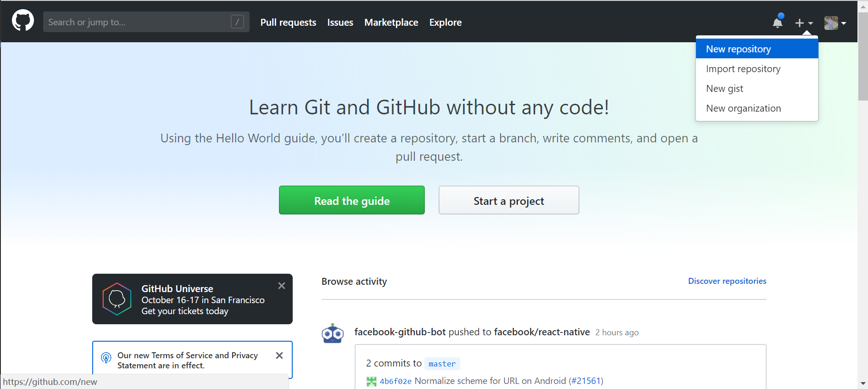This screenshot has height=389, width=868.
Task: Select New gist menu entry
Action: (x=757, y=88)
